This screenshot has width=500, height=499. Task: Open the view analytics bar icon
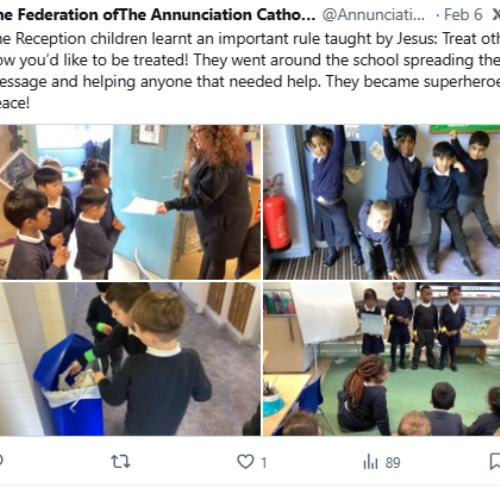coord(370,462)
